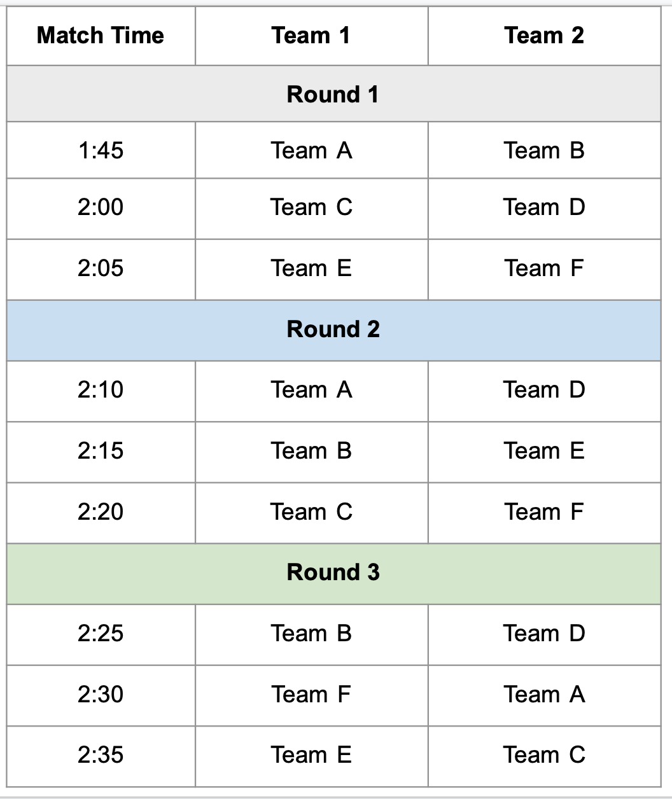Select Team D in the 2:00 row

click(x=544, y=207)
